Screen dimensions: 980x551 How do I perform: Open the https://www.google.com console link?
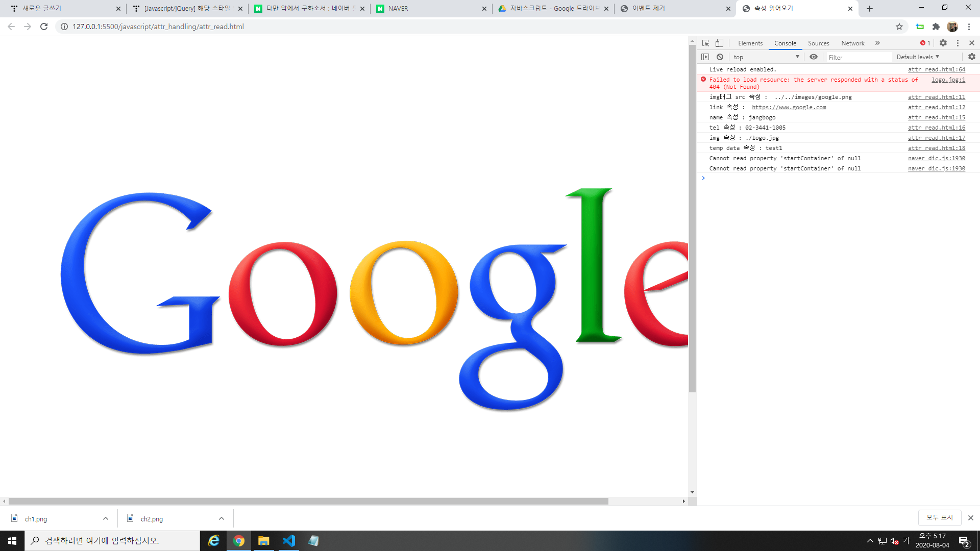789,107
